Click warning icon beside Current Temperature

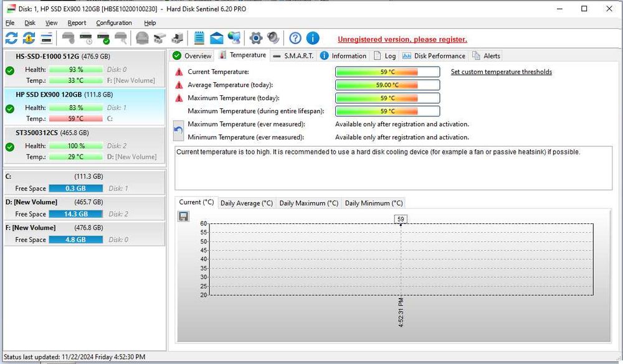click(179, 72)
